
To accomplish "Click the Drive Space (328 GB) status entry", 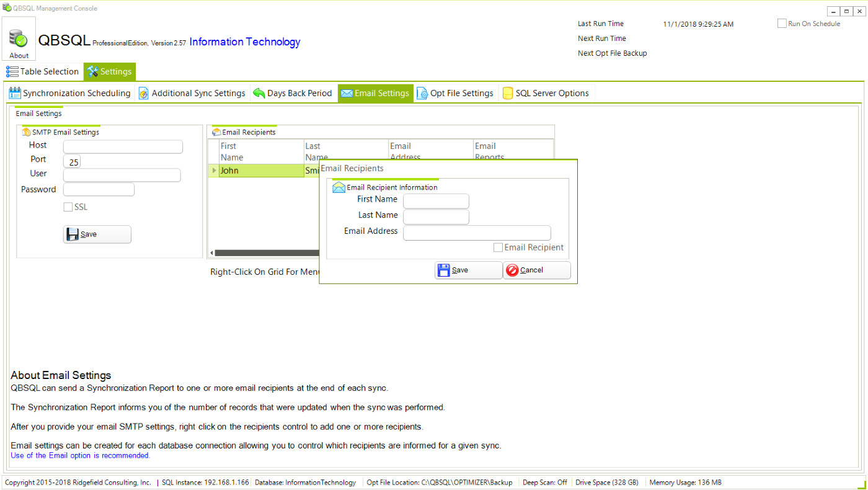I will [x=607, y=483].
